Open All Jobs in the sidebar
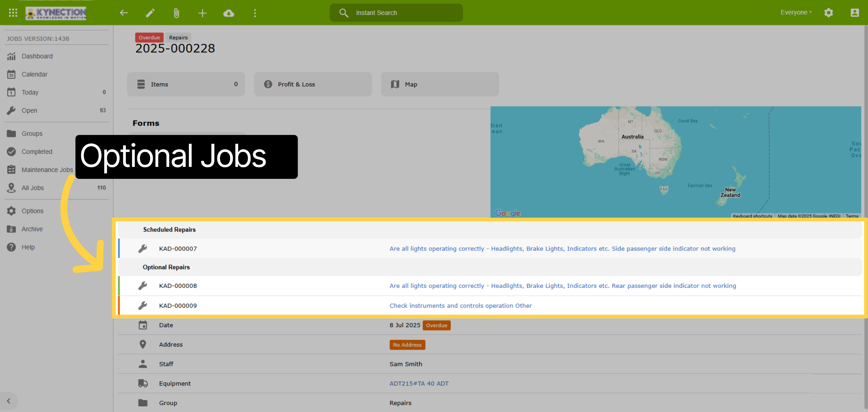This screenshot has height=412, width=868. (56, 188)
